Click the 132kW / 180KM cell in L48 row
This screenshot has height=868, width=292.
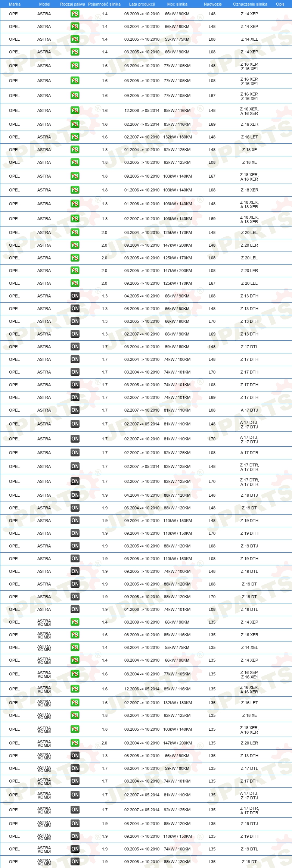coord(177,137)
